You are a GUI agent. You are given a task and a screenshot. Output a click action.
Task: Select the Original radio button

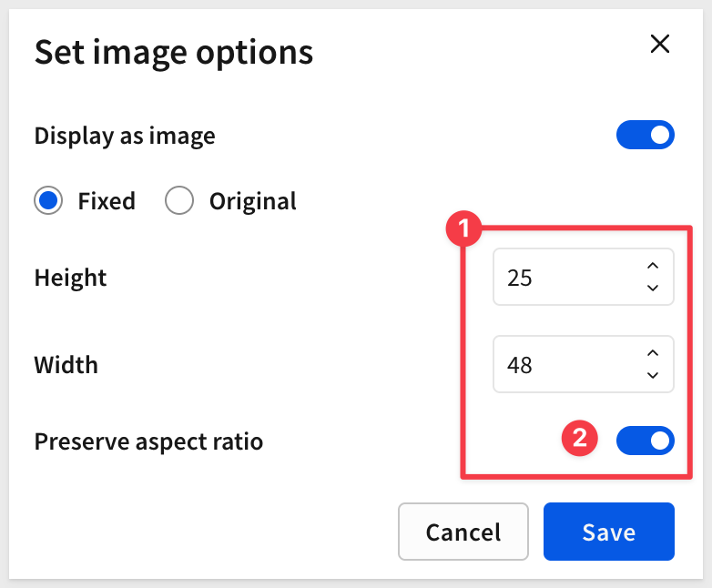point(179,200)
